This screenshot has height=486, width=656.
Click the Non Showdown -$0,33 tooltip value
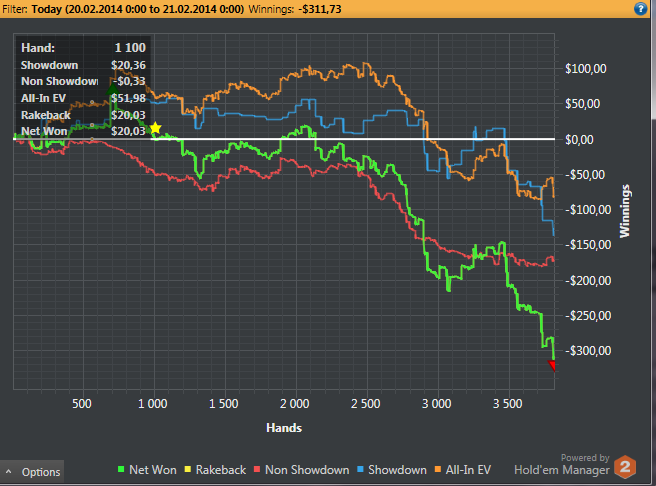click(130, 81)
